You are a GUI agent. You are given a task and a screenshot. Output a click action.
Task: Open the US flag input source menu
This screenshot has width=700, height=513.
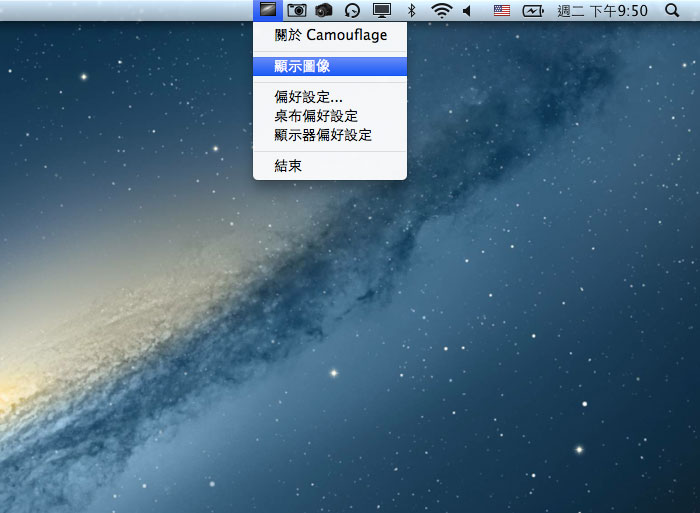502,10
